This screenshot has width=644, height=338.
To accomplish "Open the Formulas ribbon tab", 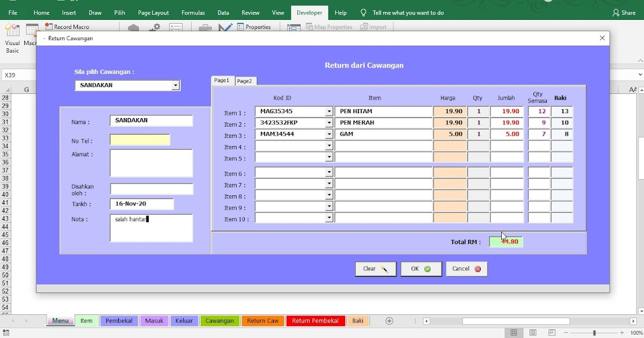I will 193,12.
